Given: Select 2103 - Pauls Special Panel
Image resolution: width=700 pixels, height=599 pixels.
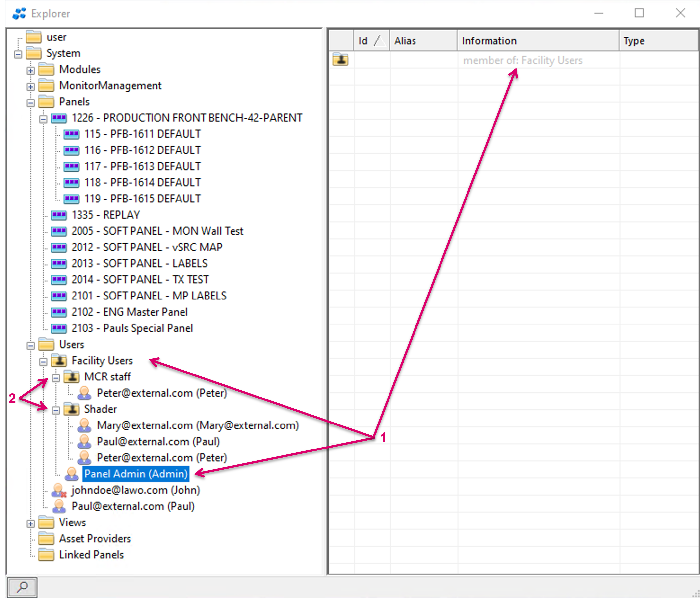Looking at the screenshot, I should [132, 328].
